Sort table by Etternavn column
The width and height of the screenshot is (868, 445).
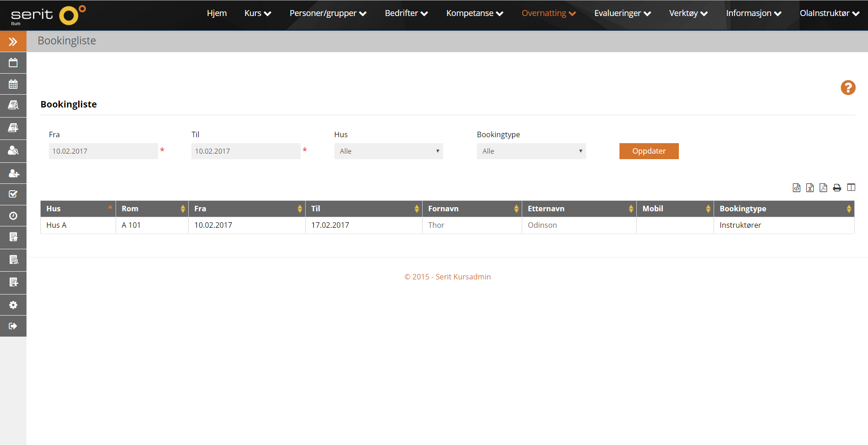[x=579, y=209]
